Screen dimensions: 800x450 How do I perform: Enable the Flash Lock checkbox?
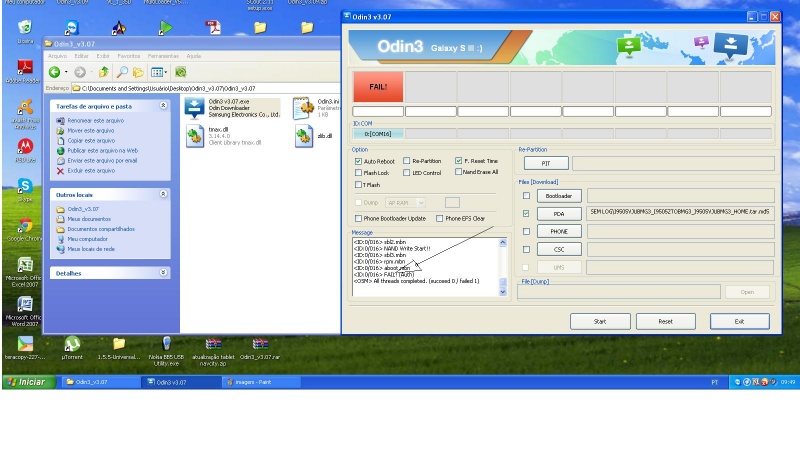pyautogui.click(x=358, y=173)
